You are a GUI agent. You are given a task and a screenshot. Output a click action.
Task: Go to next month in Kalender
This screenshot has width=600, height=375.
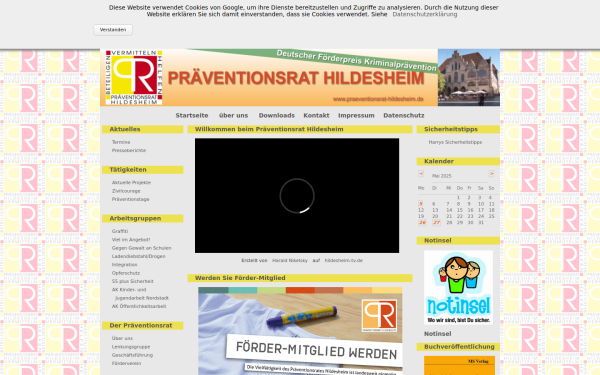491,173
